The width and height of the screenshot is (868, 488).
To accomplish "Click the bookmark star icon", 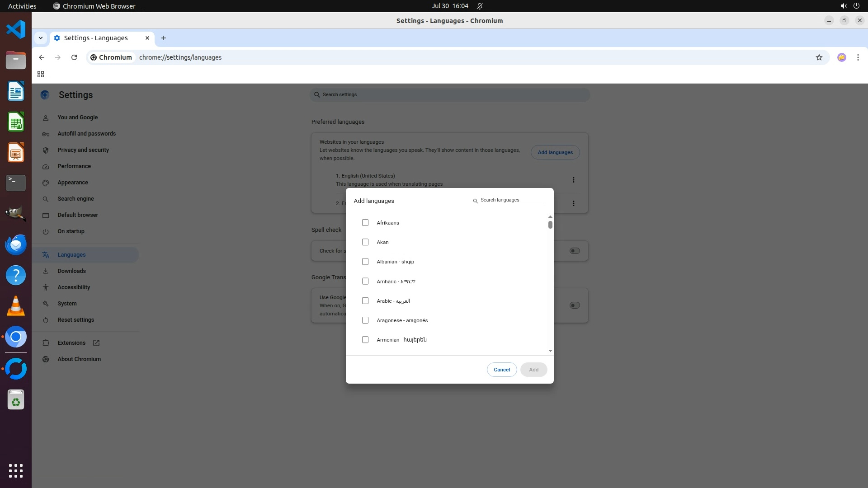I will tap(819, 57).
